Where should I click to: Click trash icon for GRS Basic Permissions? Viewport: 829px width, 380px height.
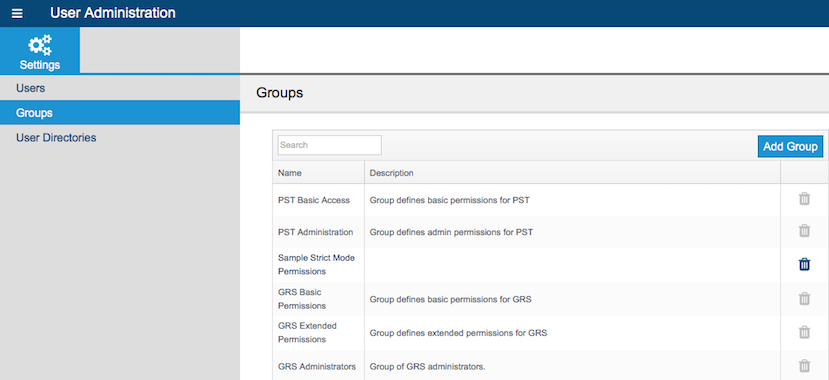804,299
